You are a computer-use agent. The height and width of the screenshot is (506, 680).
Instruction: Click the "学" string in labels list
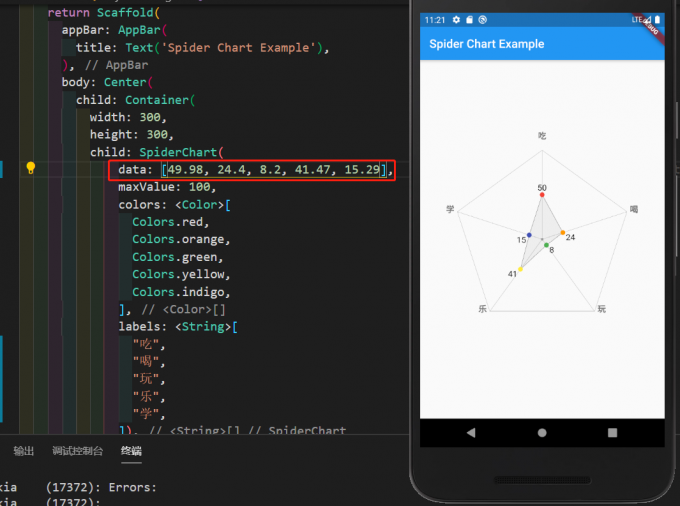[146, 414]
